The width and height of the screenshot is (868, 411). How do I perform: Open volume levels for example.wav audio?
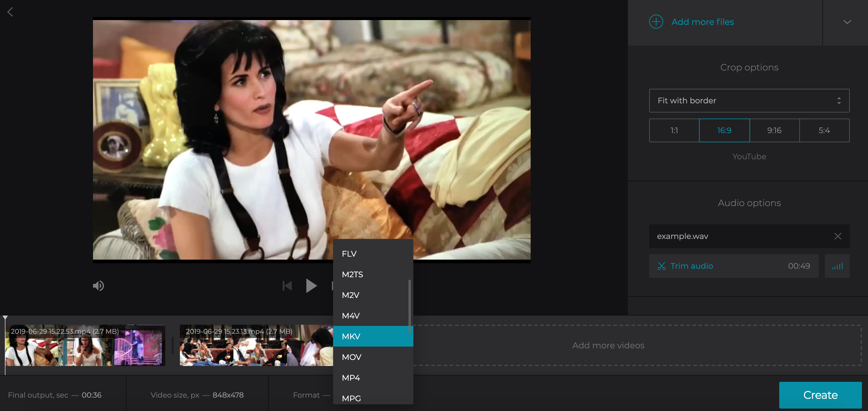click(837, 266)
